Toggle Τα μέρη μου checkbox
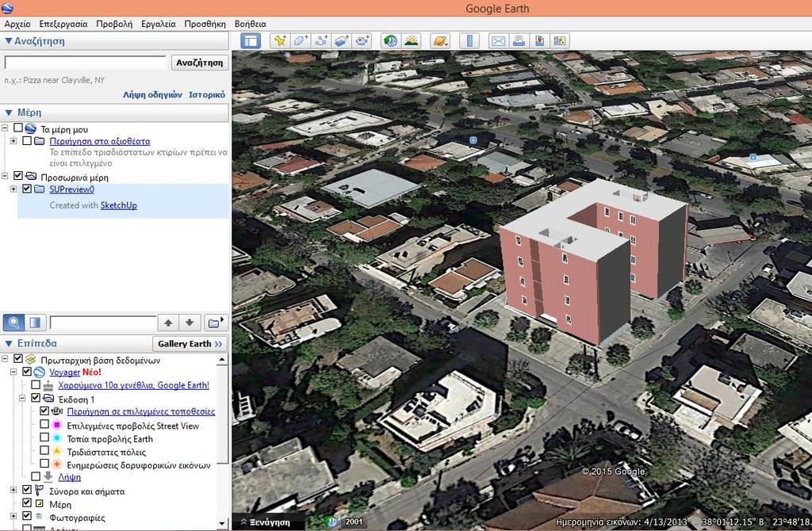Screen dimensions: 812x531 tap(18, 128)
